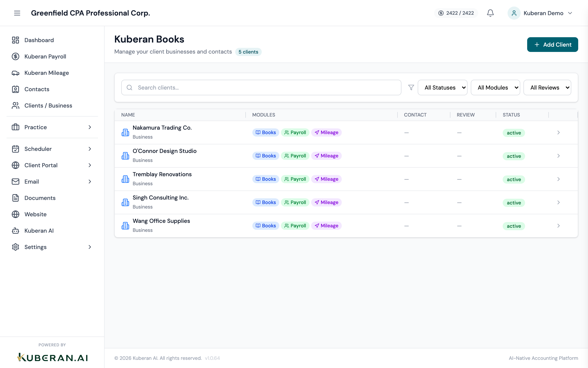Click the Kuberan.AI footer logo
This screenshot has width=588, height=368.
[52, 358]
